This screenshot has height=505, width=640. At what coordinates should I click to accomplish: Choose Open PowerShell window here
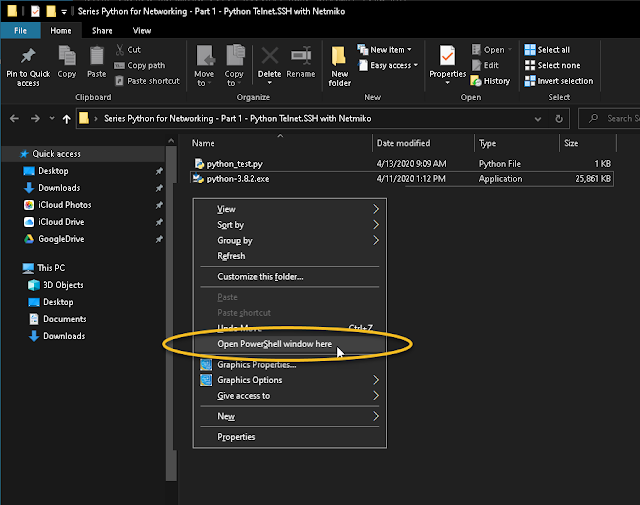289,344
